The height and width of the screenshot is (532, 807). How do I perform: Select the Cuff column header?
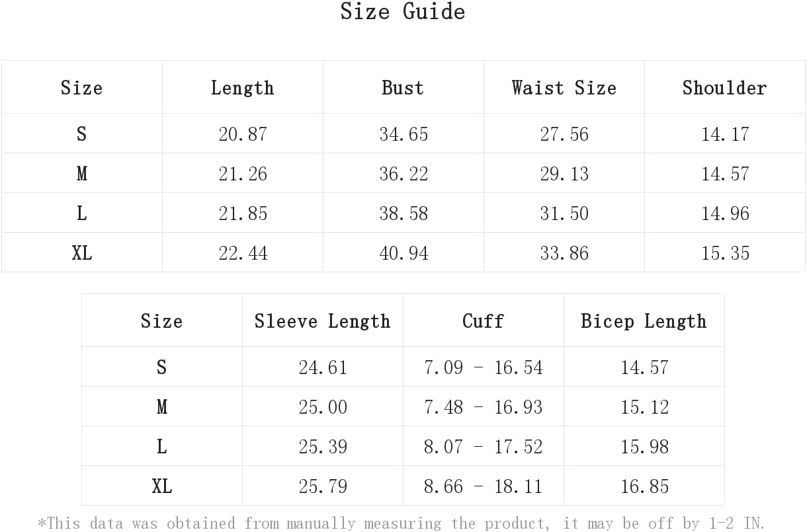click(x=483, y=321)
